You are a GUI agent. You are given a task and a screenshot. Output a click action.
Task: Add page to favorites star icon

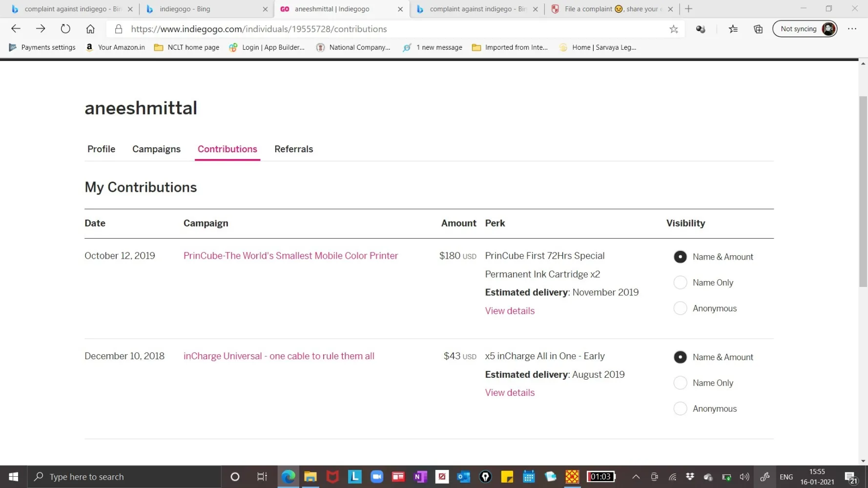coord(674,29)
